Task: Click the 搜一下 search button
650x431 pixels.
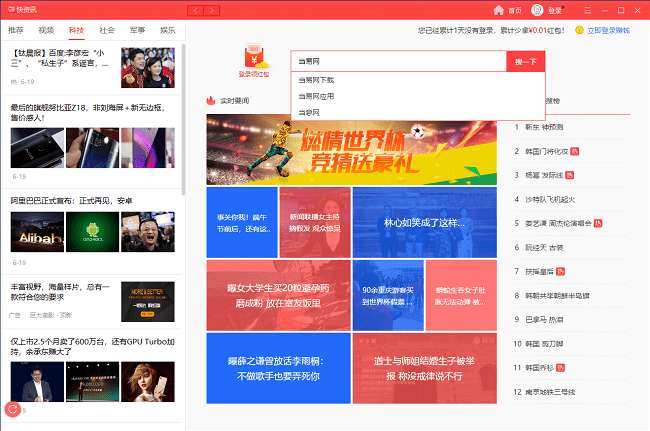Action: pyautogui.click(x=526, y=61)
